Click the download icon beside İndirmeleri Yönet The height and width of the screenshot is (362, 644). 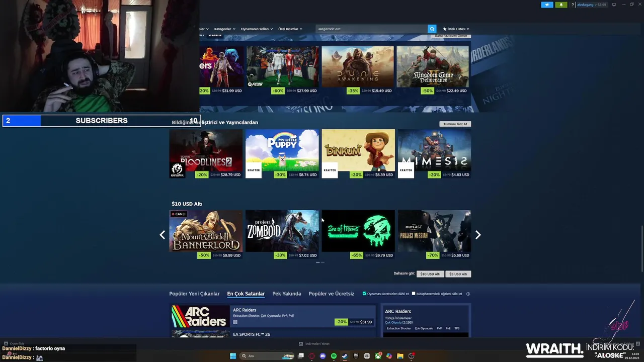click(x=301, y=344)
